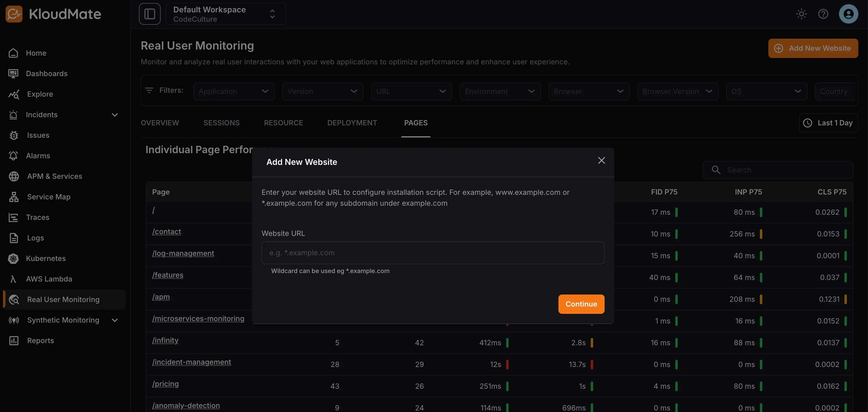The width and height of the screenshot is (868, 412).
Task: Focus the page Search field
Action: point(778,170)
